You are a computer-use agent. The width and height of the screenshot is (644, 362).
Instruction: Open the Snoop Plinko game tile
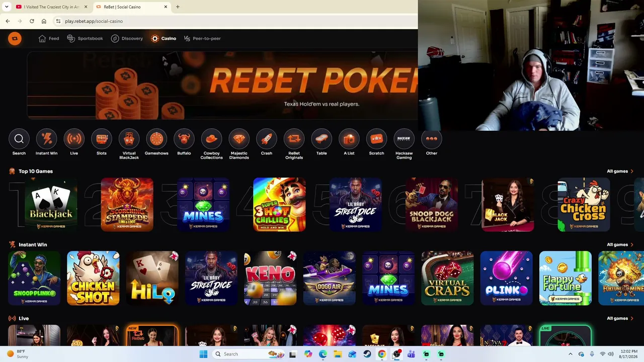pos(34,278)
